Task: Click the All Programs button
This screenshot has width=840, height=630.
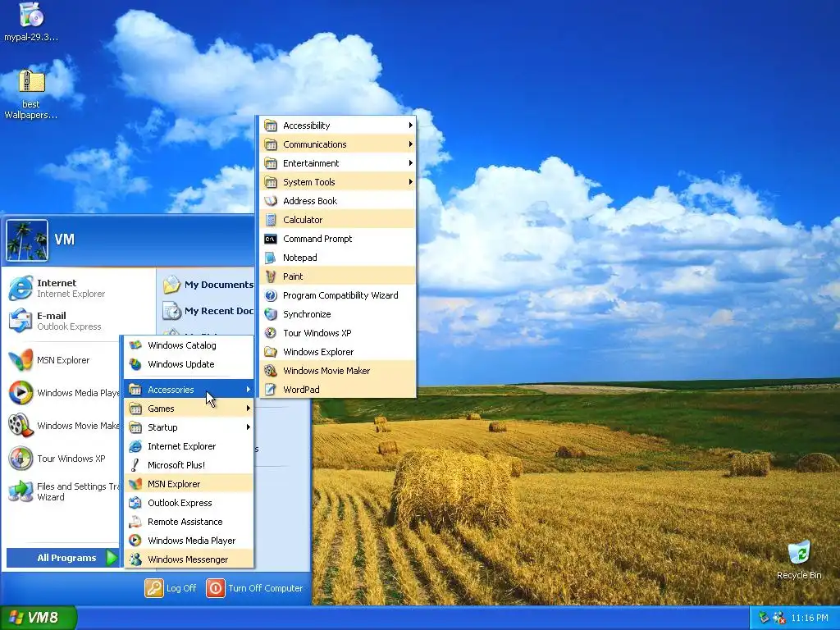Action: pyautogui.click(x=62, y=558)
